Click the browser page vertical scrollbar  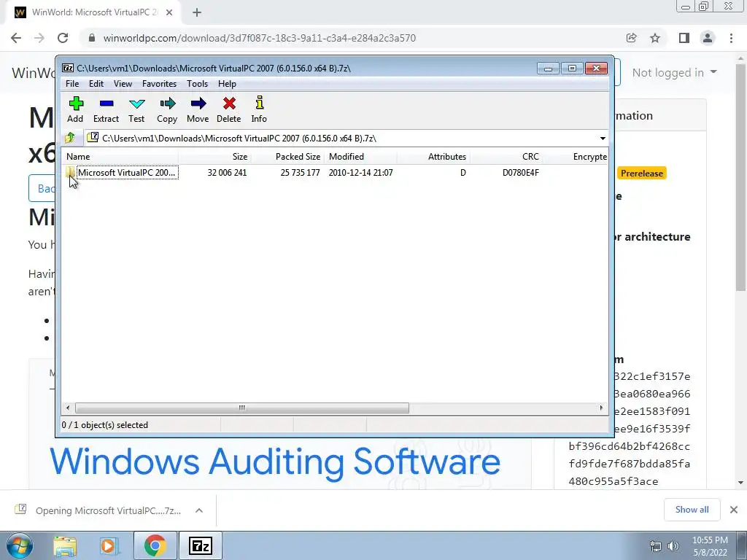coord(740,177)
